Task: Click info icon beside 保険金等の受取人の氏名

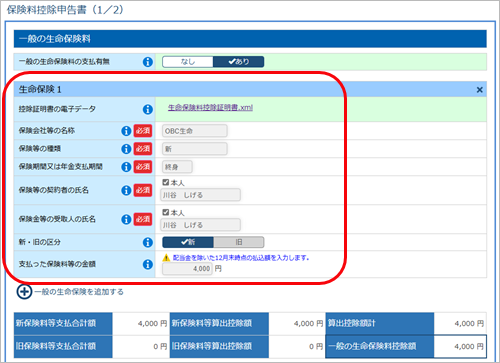Action: [126, 219]
